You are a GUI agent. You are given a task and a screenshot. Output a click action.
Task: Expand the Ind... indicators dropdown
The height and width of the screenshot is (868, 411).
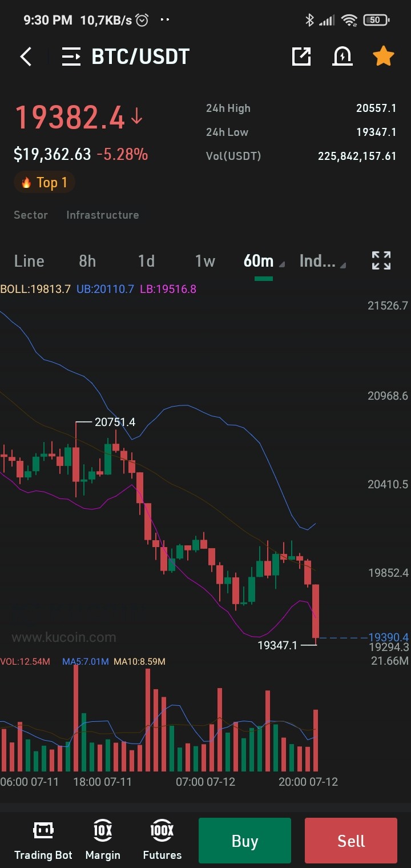coord(323,261)
